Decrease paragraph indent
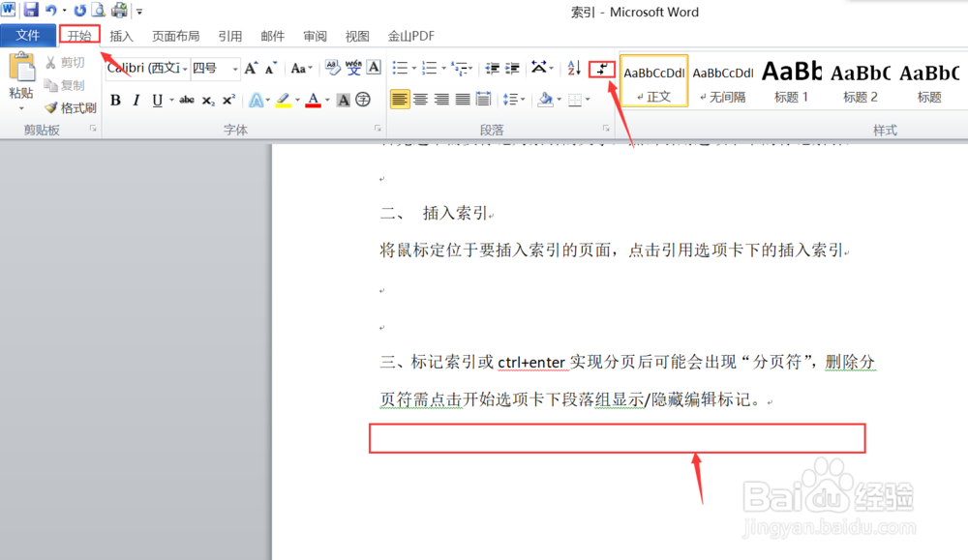Image resolution: width=968 pixels, height=560 pixels. pyautogui.click(x=492, y=68)
